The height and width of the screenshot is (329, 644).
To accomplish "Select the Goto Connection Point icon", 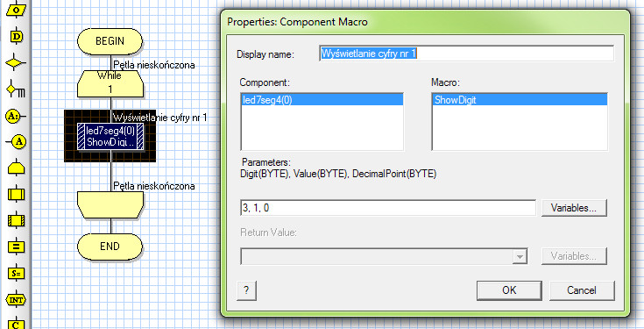I will point(17,142).
